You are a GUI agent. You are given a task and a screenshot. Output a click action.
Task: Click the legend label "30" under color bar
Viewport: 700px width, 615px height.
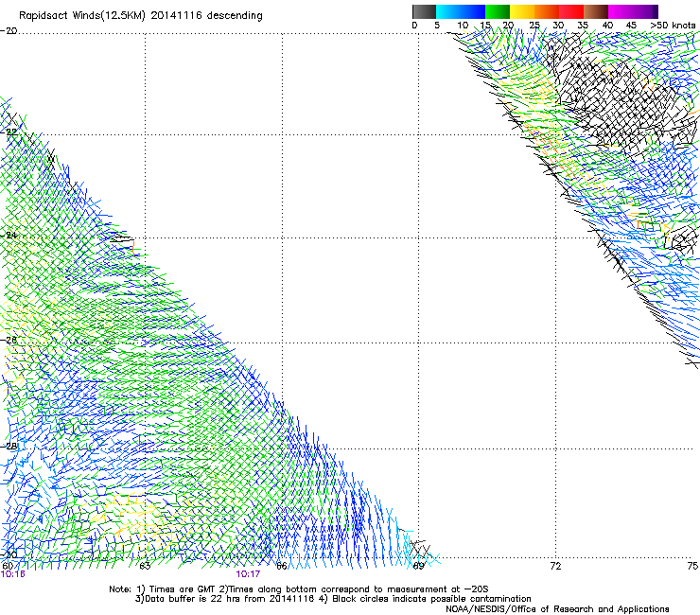point(558,25)
